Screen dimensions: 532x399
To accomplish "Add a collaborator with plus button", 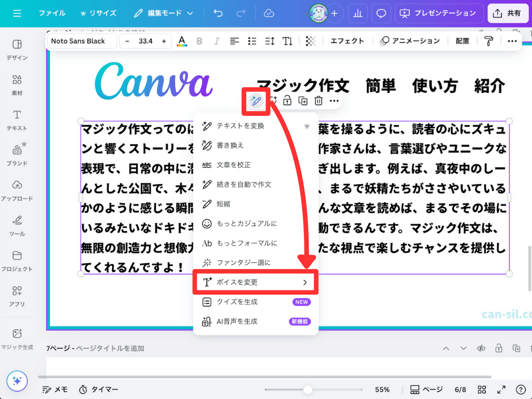I will point(335,13).
